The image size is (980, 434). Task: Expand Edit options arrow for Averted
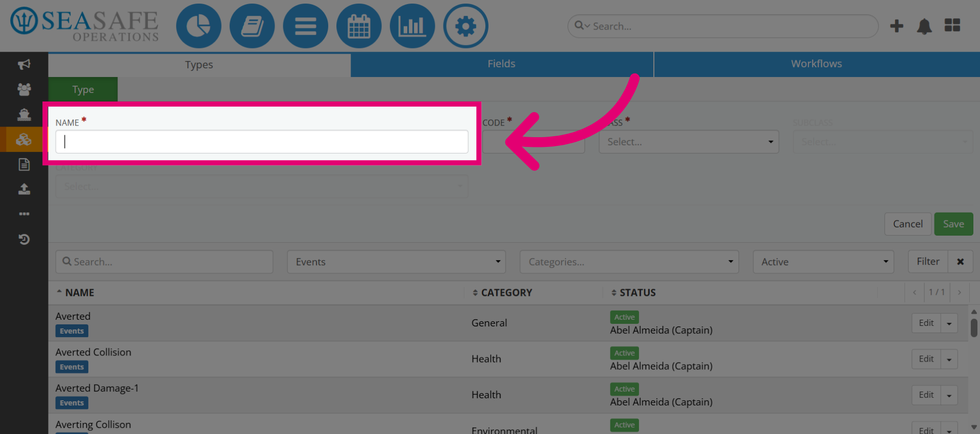pyautogui.click(x=949, y=323)
